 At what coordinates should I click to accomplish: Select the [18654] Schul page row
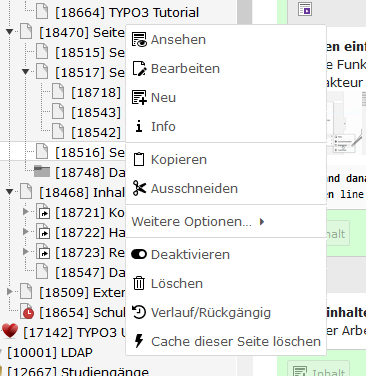click(82, 312)
